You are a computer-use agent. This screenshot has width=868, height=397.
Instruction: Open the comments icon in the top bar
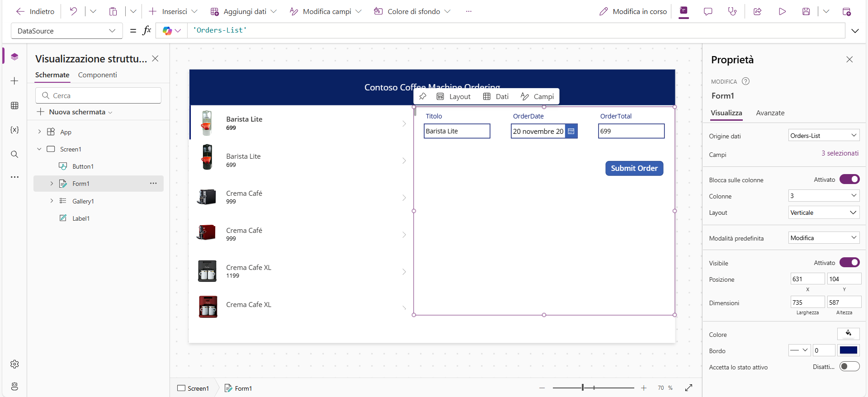coord(708,11)
